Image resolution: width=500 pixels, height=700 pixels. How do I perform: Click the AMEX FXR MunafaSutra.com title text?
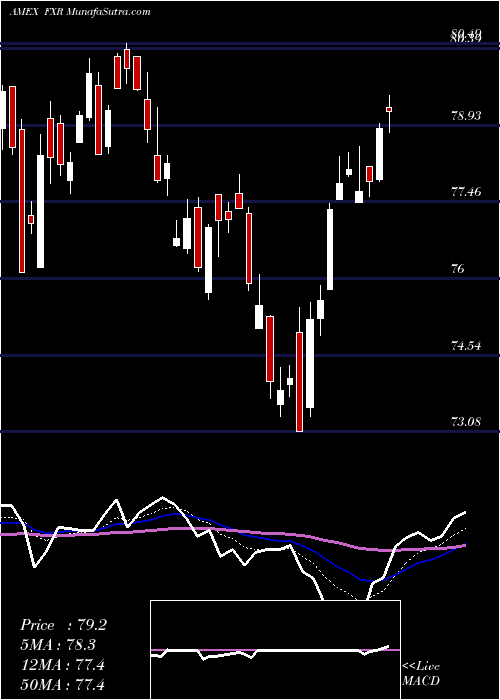pos(80,12)
